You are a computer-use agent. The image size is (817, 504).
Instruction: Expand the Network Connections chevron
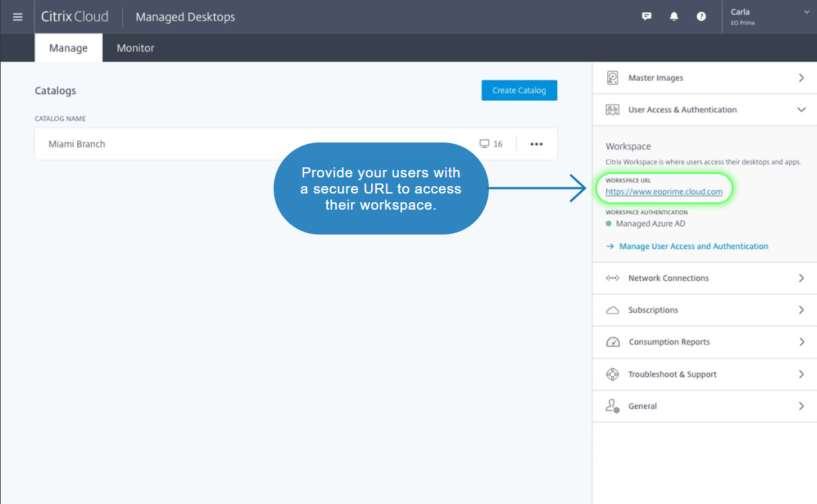[x=801, y=278]
